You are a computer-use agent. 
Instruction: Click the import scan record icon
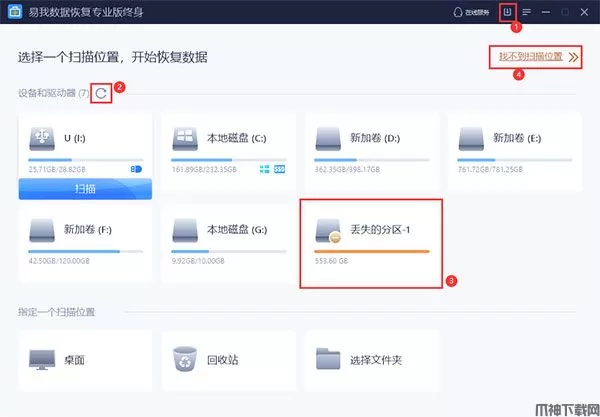point(507,12)
